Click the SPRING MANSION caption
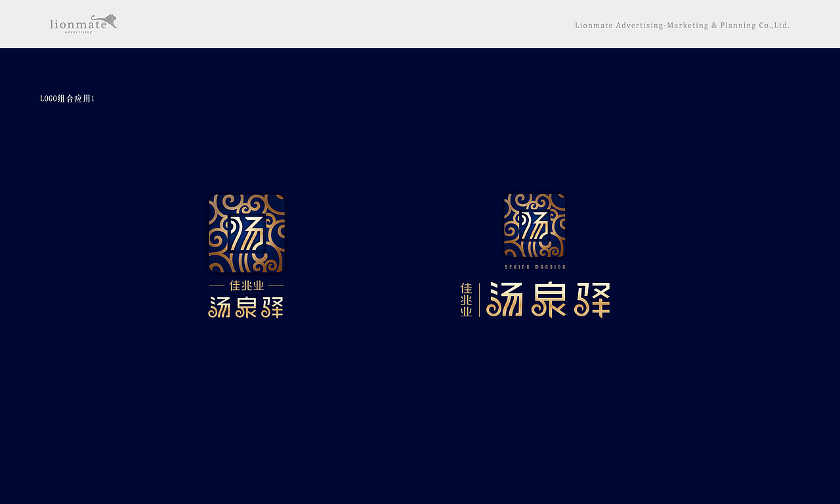Viewport: 840px width, 504px height. coord(535,267)
